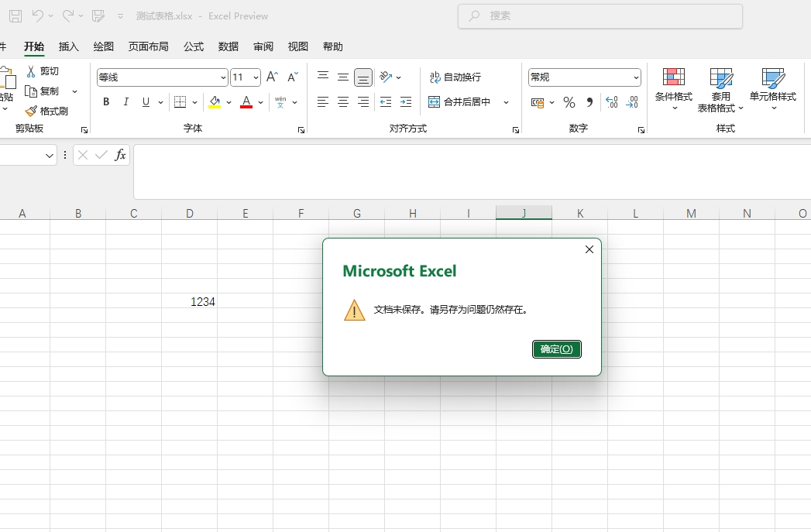Open Cell Styles (单元格样式)
This screenshot has width=811, height=532.
click(773, 90)
